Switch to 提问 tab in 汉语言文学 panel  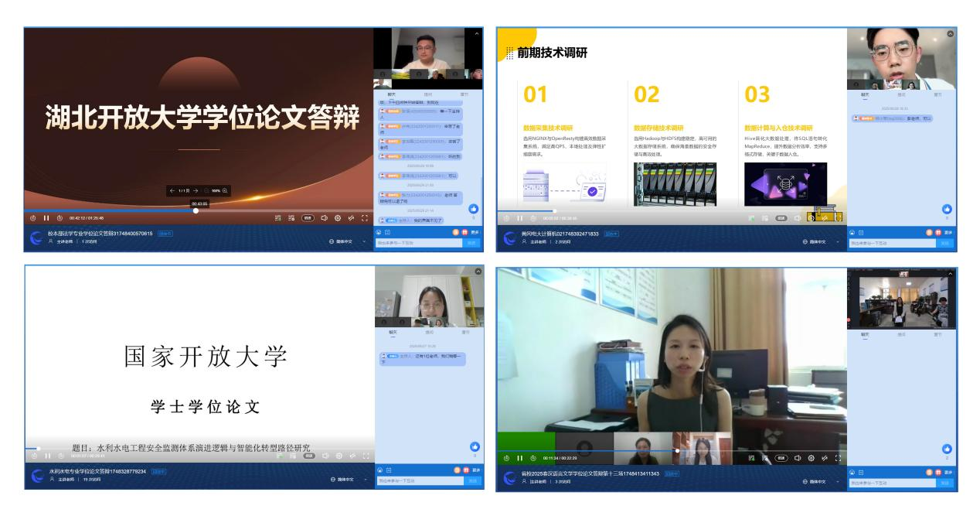[901, 334]
